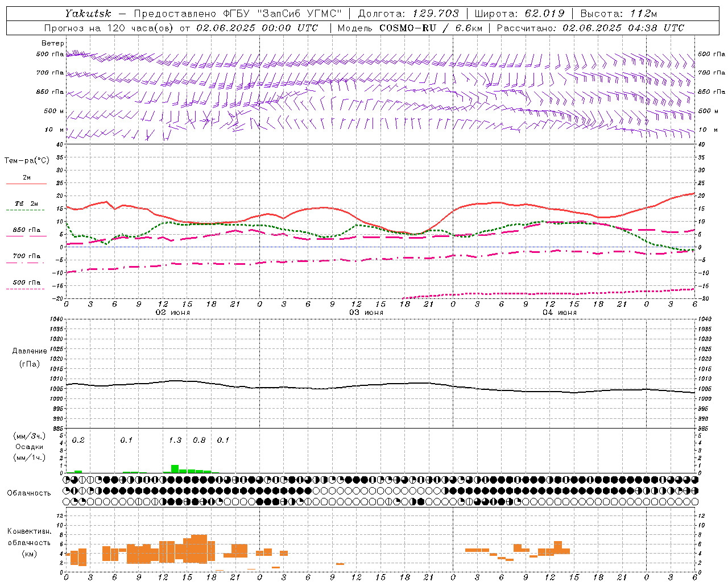Screen dimensions: 728x582
Task: Click the 'Осадки' precipitation label
Action: pyautogui.click(x=30, y=447)
